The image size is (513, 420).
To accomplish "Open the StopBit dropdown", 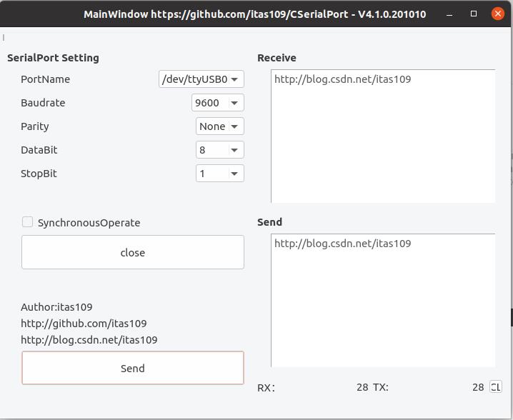I will tap(220, 174).
